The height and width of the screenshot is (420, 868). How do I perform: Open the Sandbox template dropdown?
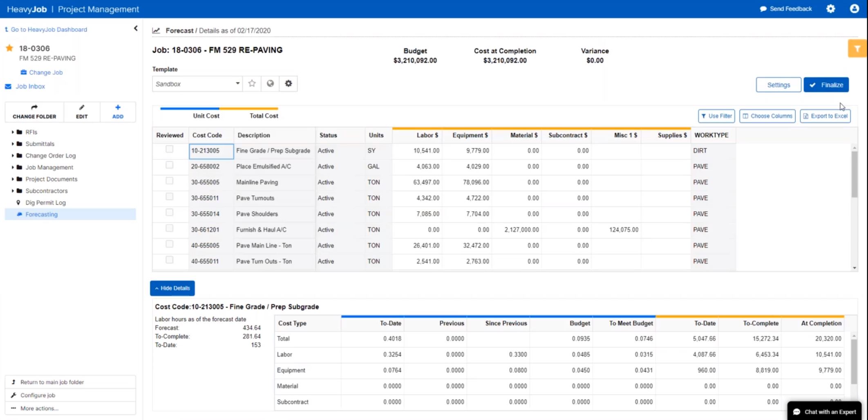tap(197, 84)
